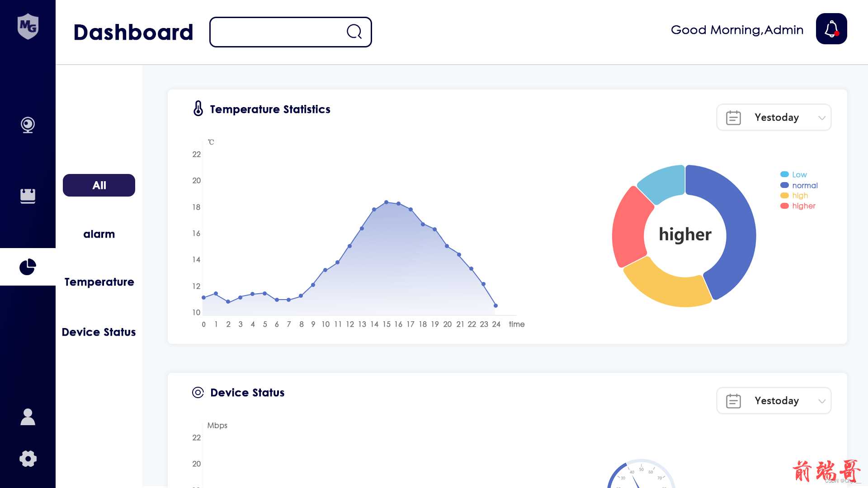This screenshot has width=868, height=488.
Task: Open the clipboard/reports sidebar icon
Action: pos(28,196)
